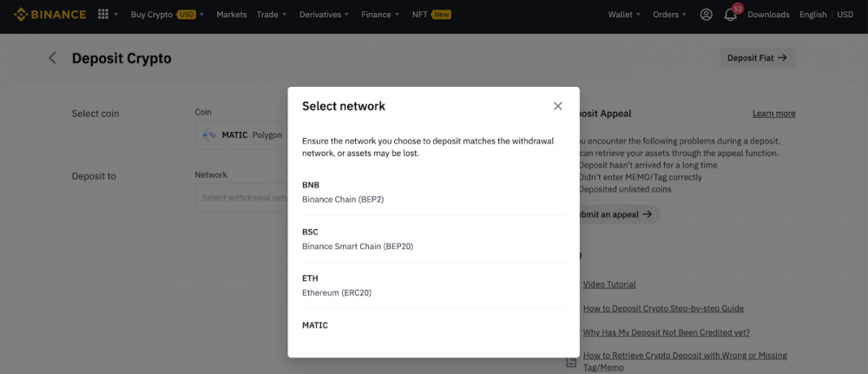The height and width of the screenshot is (374, 868).
Task: Open the user profile icon
Action: (x=706, y=15)
